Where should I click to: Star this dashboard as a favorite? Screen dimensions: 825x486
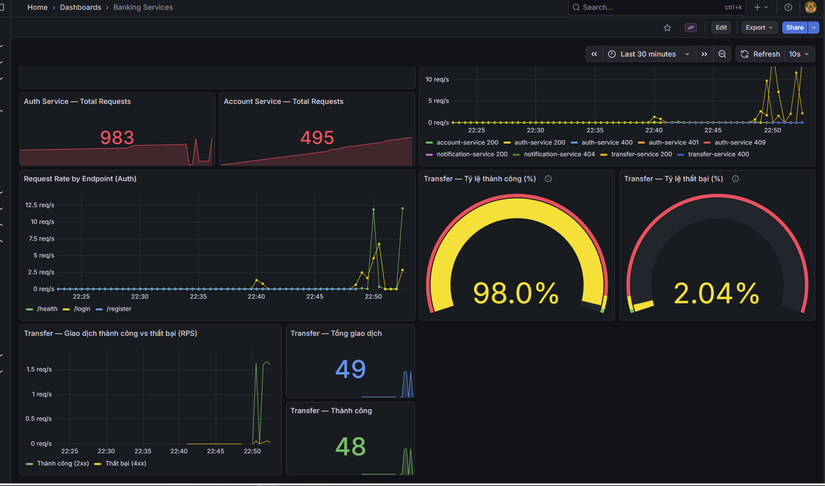point(667,28)
